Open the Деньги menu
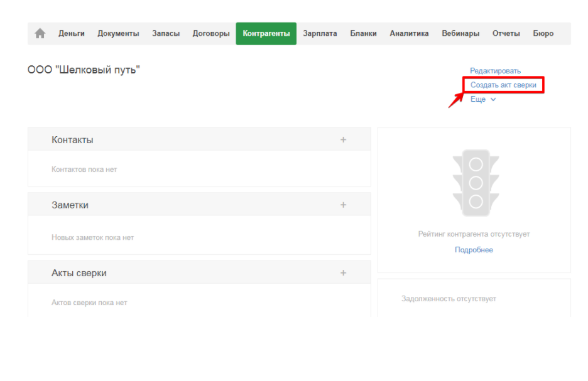Image resolution: width=588 pixels, height=381 pixels. 72,34
